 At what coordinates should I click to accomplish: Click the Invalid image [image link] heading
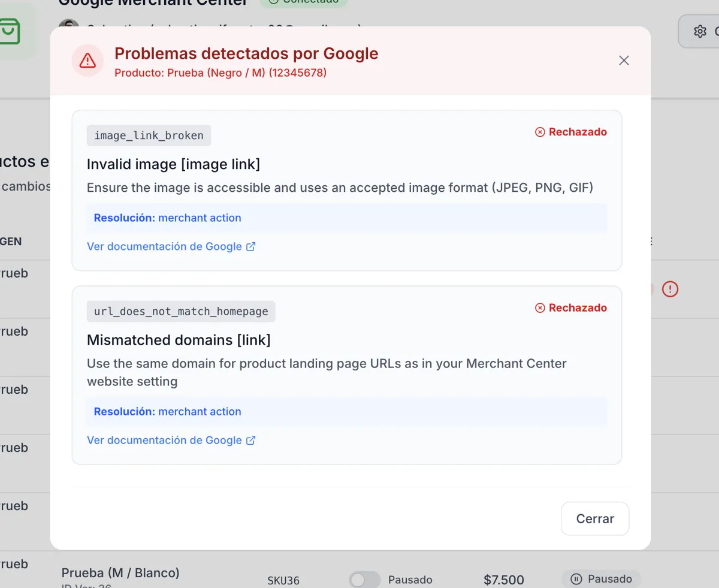(173, 164)
